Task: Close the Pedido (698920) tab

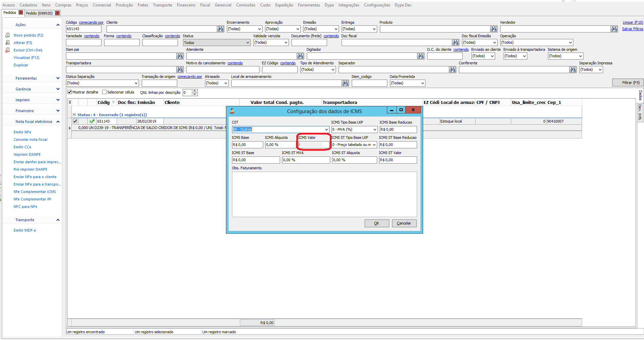Action: tap(57, 13)
